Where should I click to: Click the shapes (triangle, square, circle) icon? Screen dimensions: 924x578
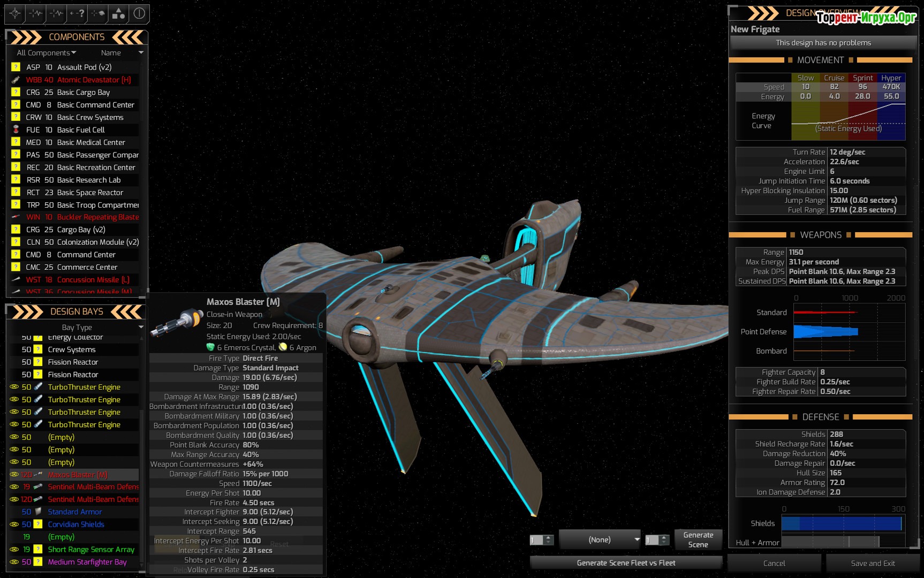click(118, 13)
